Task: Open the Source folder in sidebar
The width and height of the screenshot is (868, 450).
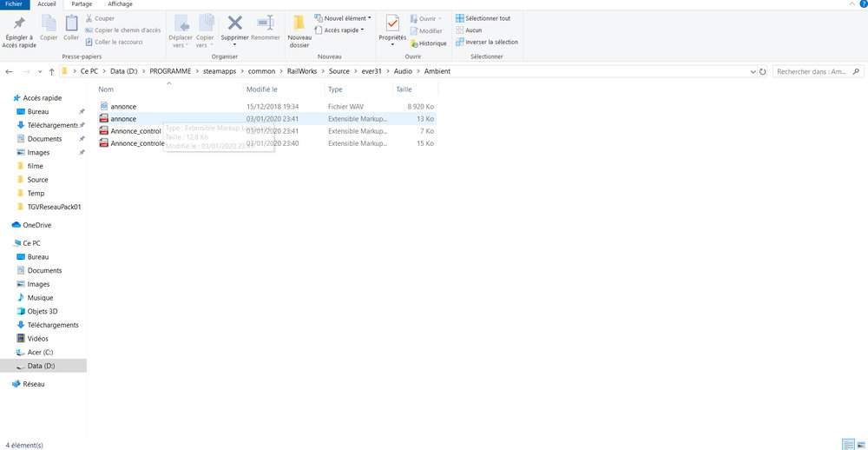Action: [x=37, y=180]
